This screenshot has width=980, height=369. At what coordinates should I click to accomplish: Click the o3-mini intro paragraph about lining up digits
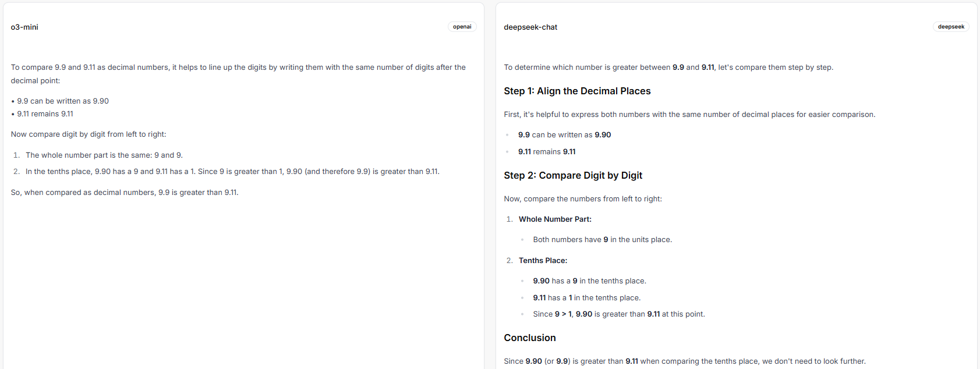(x=238, y=74)
